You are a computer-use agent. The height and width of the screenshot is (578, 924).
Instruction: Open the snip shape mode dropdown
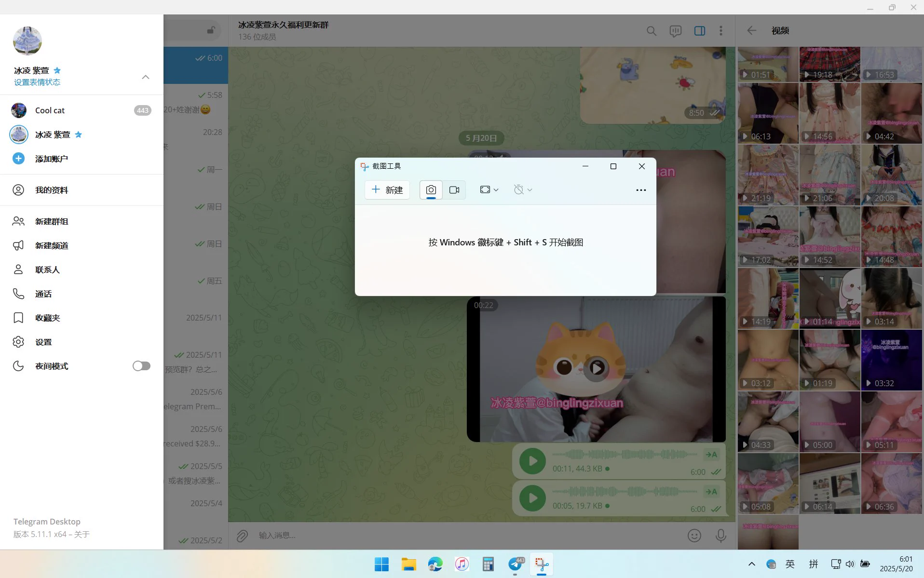[489, 190]
